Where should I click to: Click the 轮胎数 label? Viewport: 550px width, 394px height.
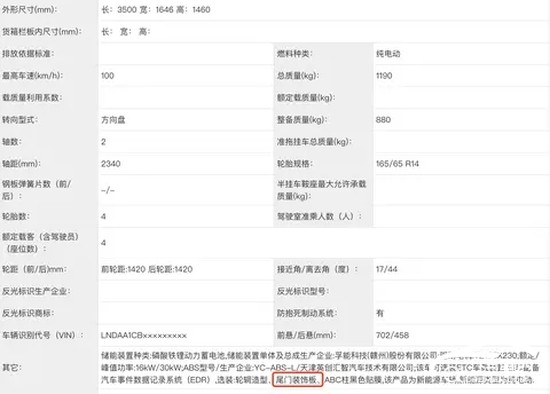click(16, 216)
